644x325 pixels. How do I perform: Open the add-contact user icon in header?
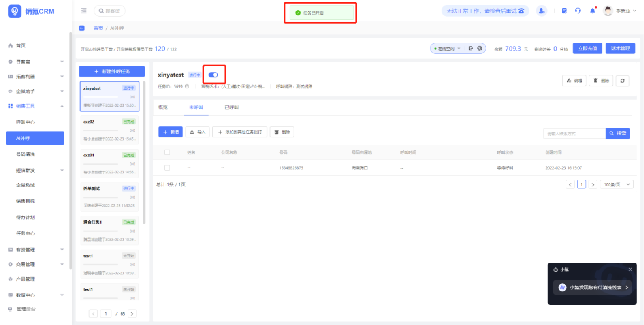point(542,11)
